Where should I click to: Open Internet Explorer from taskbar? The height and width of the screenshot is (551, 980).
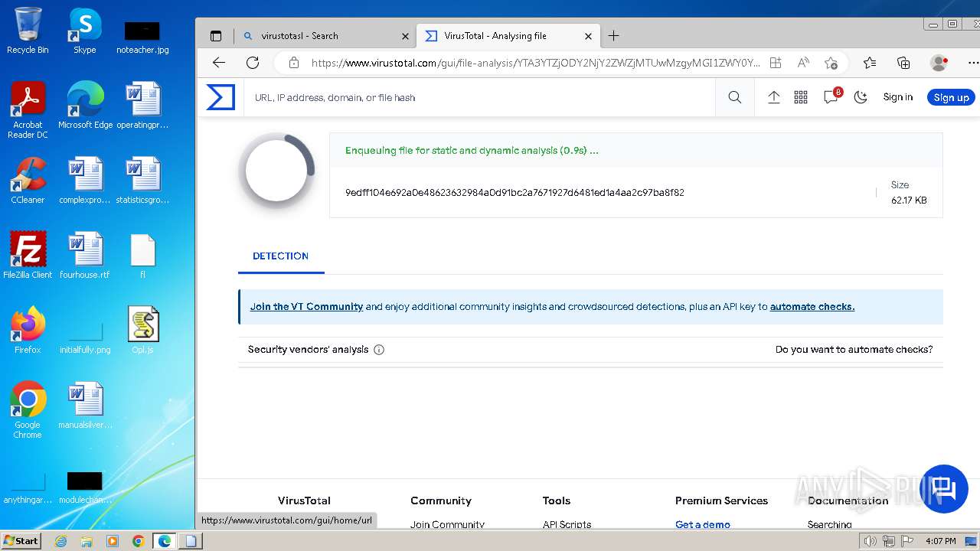pos(60,541)
